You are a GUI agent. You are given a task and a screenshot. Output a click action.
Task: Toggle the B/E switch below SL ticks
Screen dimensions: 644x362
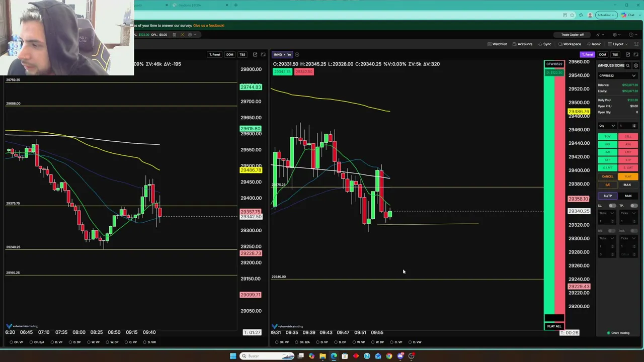click(612, 231)
